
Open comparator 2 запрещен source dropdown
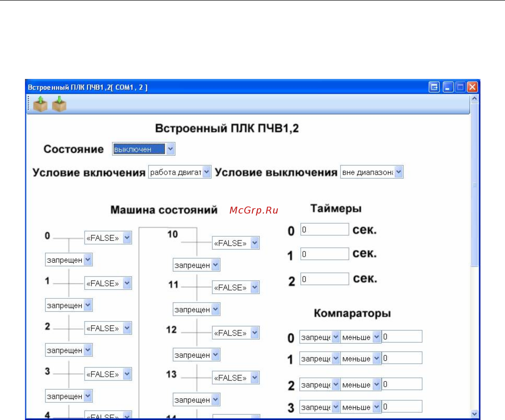coord(320,384)
